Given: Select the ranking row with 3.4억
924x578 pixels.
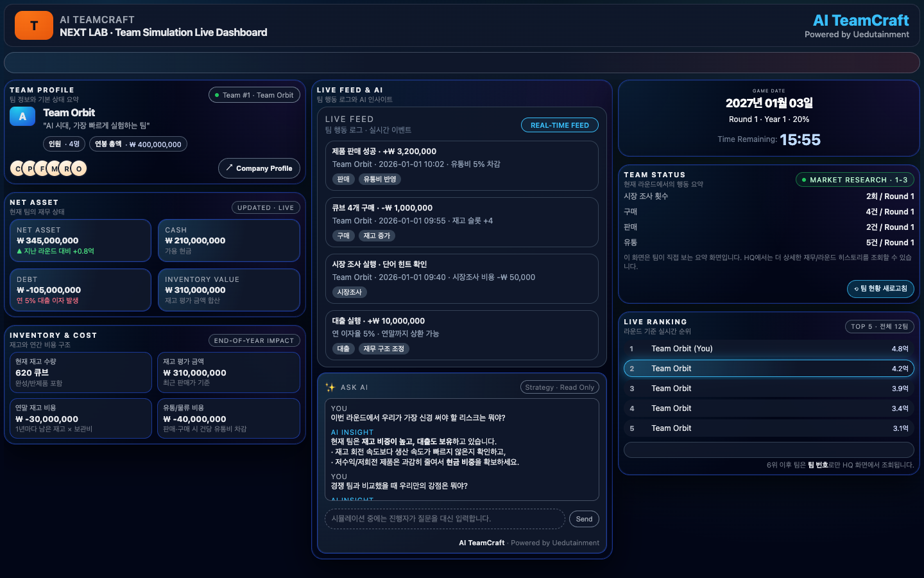Looking at the screenshot, I should click(769, 408).
